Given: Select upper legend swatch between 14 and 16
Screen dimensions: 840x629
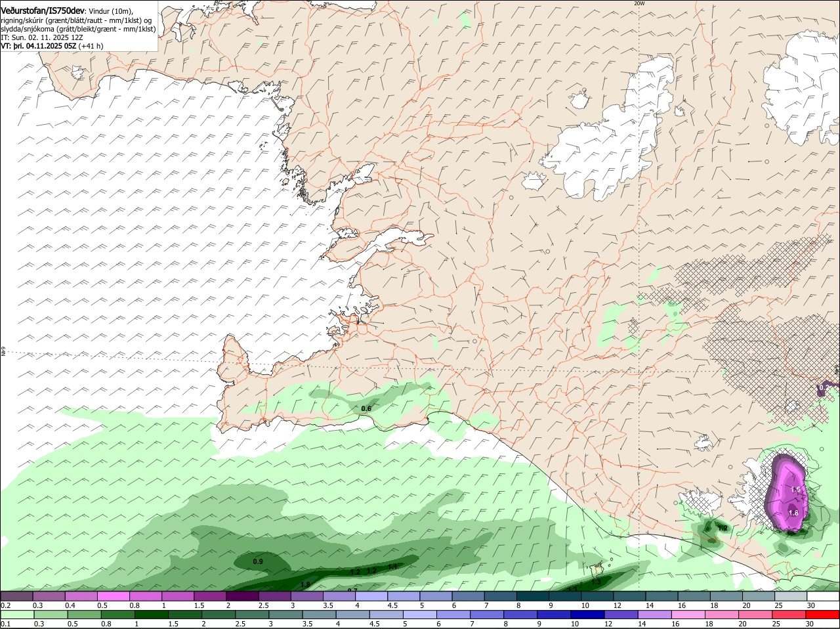Looking at the screenshot, I should click(x=661, y=596).
